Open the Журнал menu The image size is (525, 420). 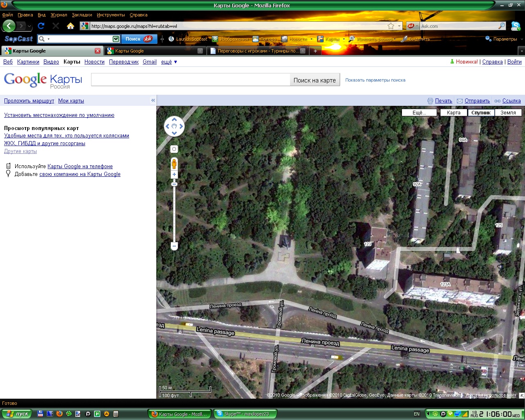click(59, 15)
